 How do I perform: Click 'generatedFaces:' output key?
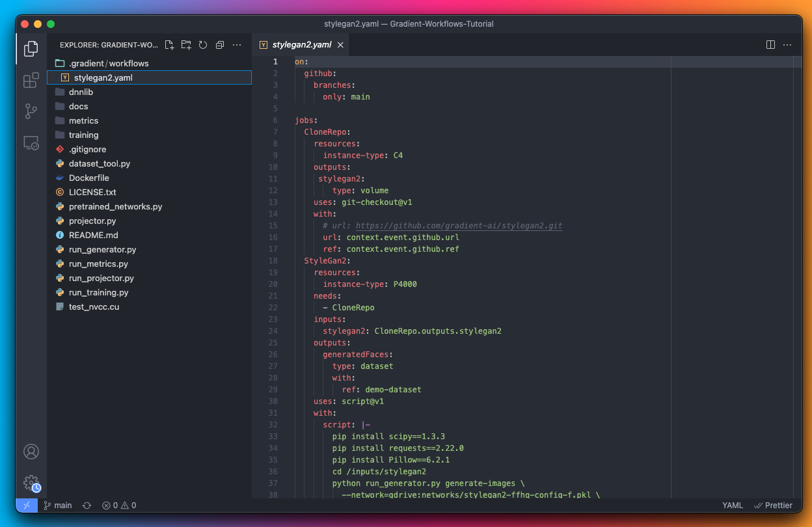[358, 355]
